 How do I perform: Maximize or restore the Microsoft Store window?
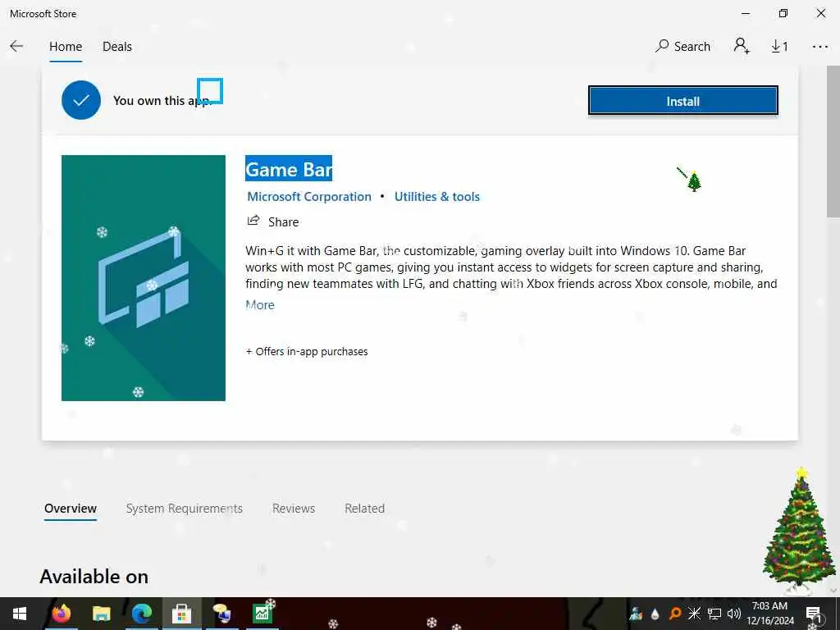[x=783, y=13]
